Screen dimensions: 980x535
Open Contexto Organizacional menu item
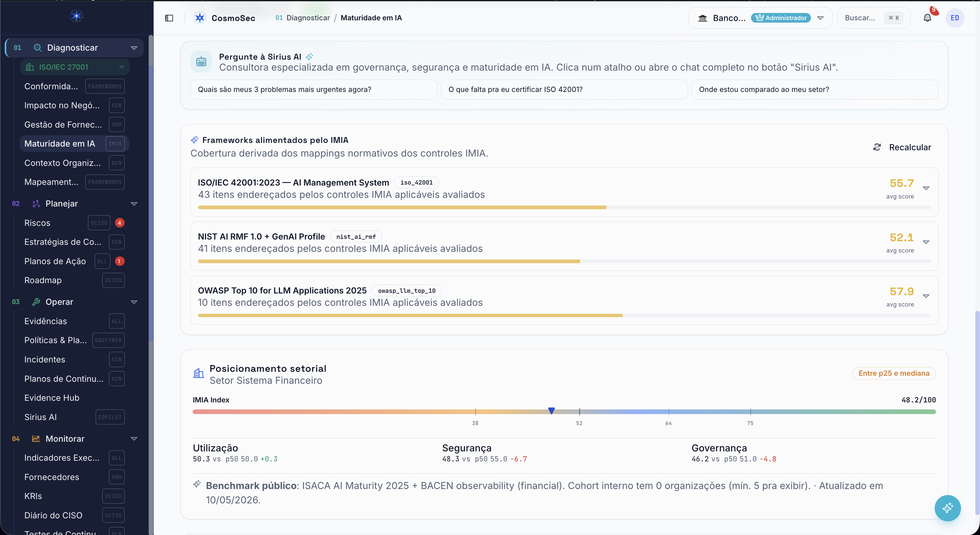[x=74, y=163]
